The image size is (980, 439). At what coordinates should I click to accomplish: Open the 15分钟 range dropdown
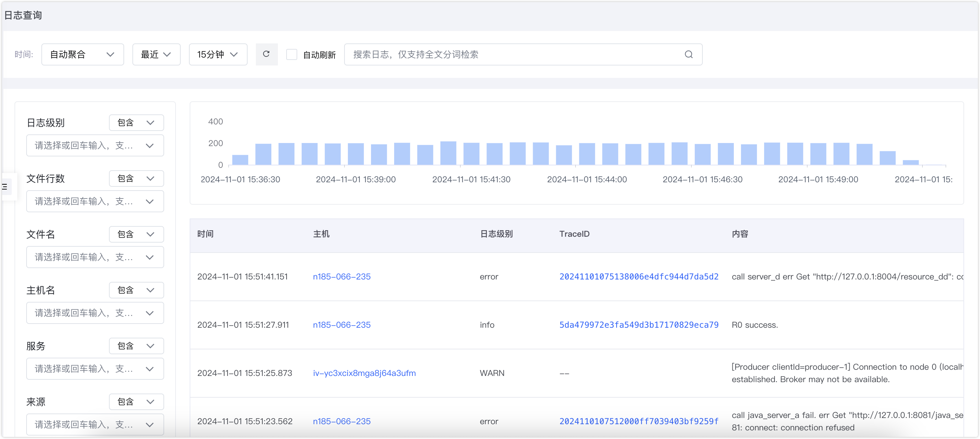218,54
